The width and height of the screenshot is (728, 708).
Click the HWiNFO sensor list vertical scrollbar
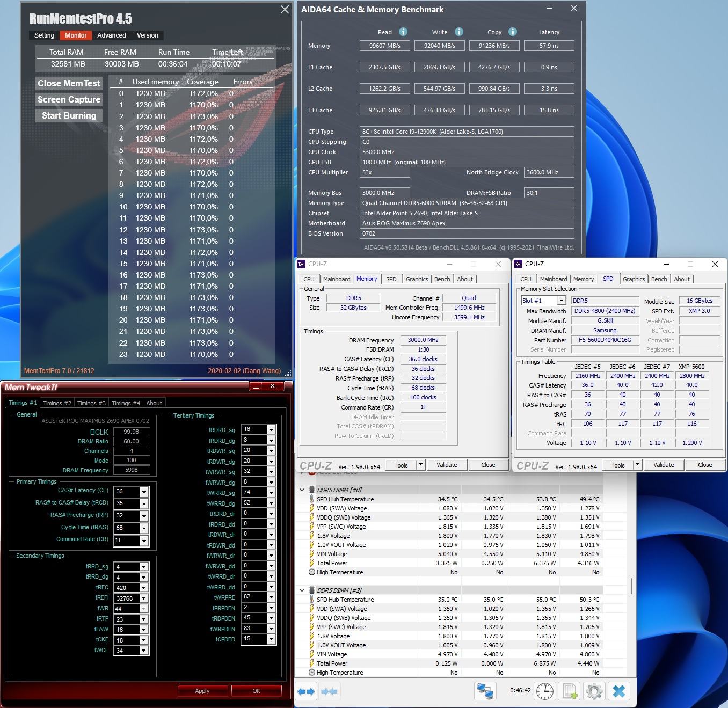[631, 586]
